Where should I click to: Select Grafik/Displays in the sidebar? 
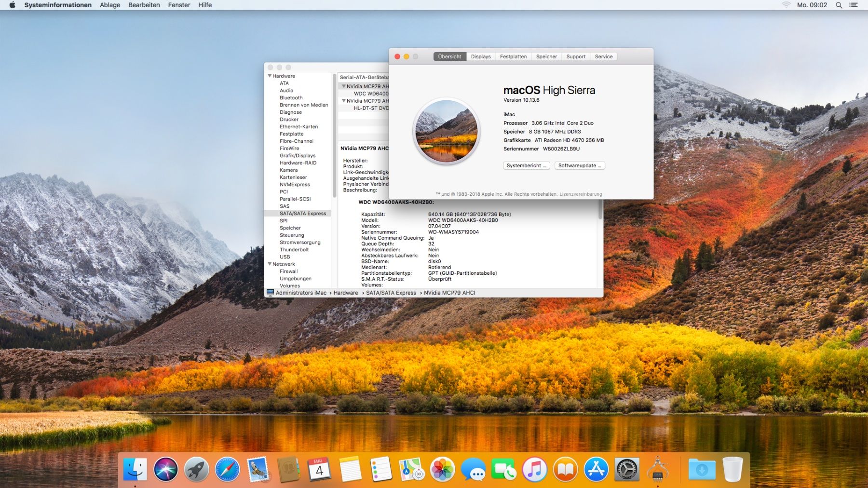298,155
